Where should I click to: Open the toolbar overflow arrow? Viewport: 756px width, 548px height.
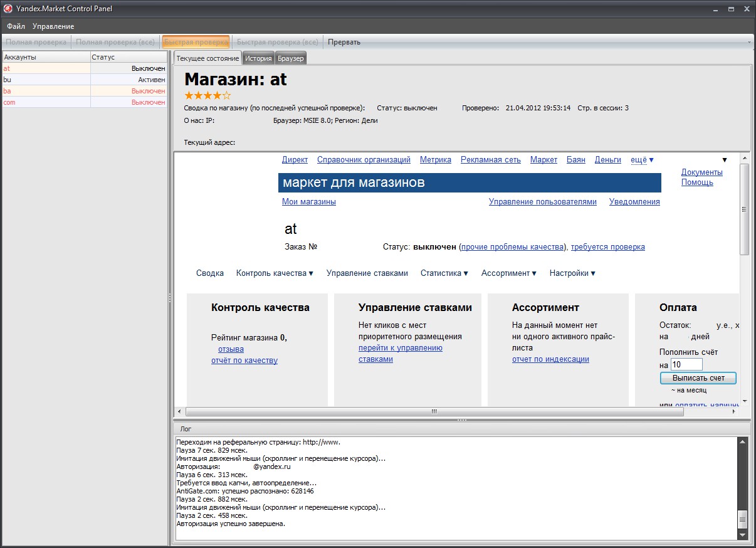tap(749, 43)
